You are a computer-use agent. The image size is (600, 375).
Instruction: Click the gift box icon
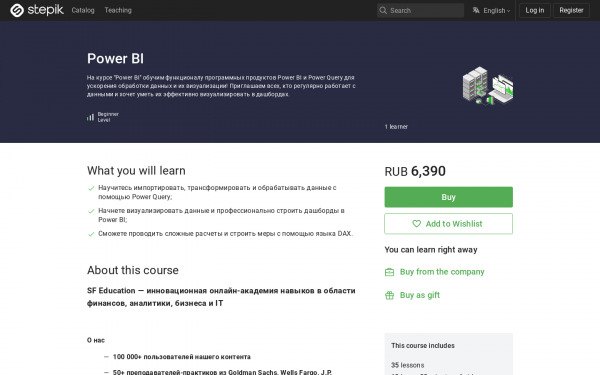pos(389,295)
